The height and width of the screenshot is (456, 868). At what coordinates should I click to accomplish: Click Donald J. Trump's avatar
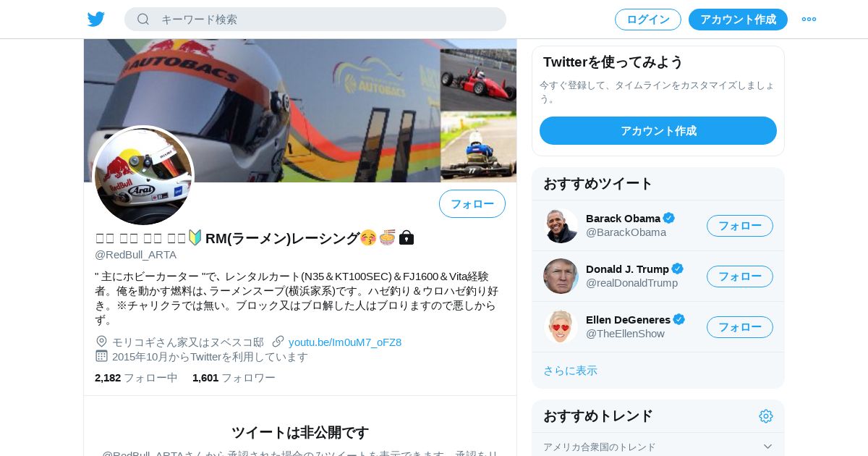561,276
